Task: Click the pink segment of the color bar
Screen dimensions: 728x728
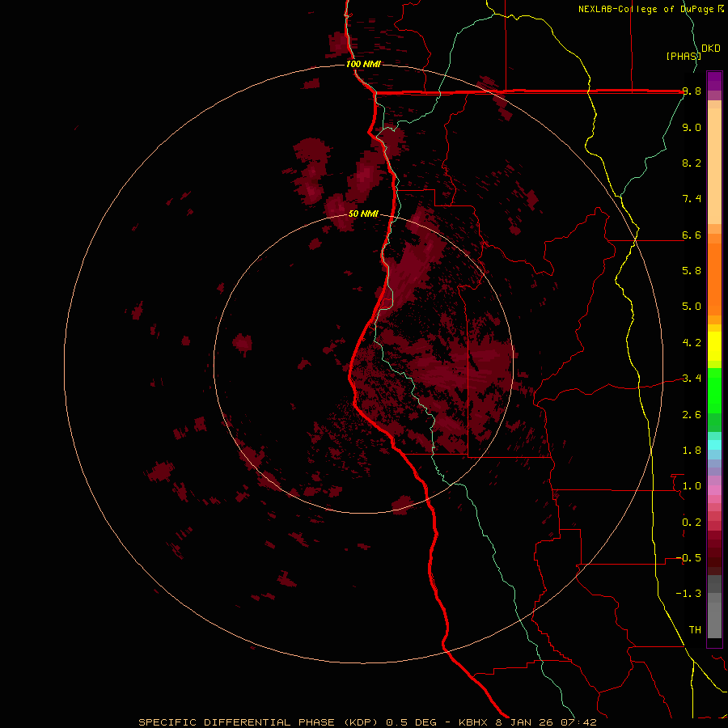Action: 714,490
